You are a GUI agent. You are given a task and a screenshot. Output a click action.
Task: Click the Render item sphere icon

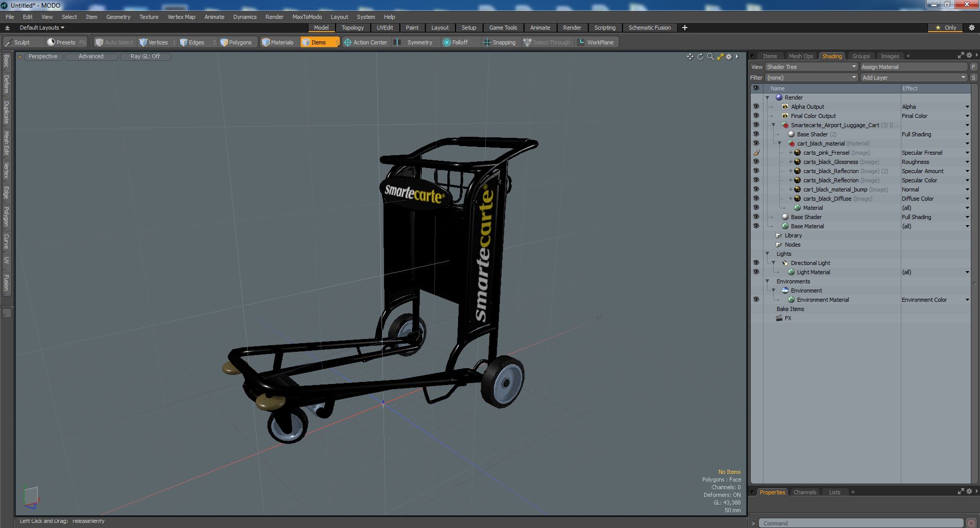[x=779, y=98]
